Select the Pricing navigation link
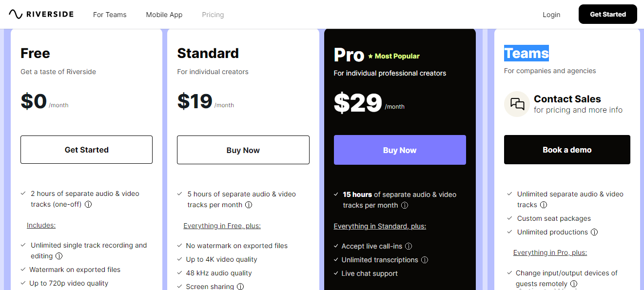The height and width of the screenshot is (290, 644). click(x=213, y=15)
